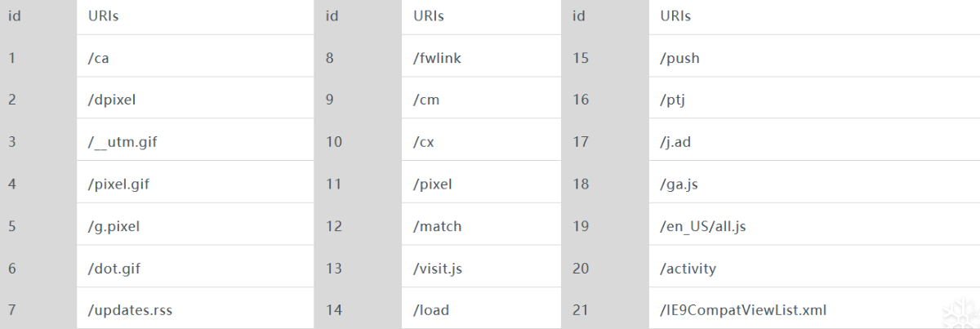The width and height of the screenshot is (980, 329).
Task: Select the /g.pixel URI cell
Action: tap(114, 226)
